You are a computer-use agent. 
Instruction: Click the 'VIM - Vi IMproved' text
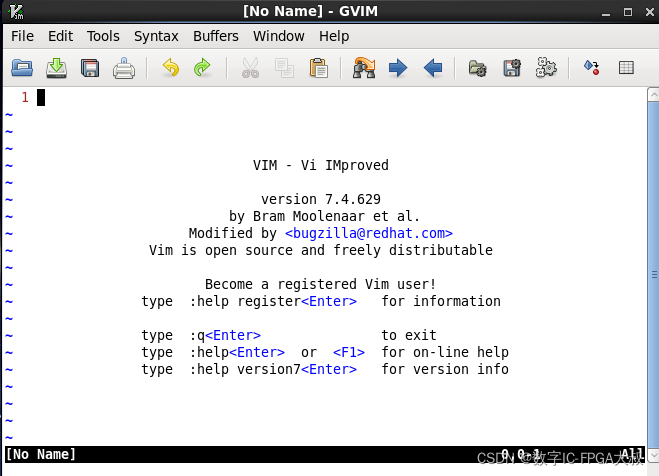[321, 165]
